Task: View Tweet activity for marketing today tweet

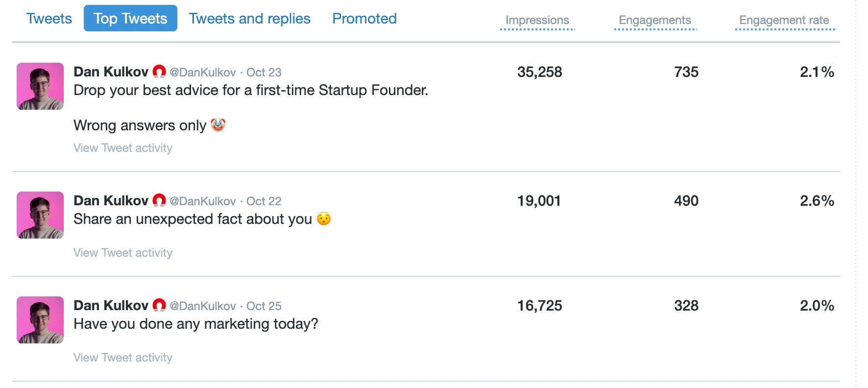Action: [123, 358]
